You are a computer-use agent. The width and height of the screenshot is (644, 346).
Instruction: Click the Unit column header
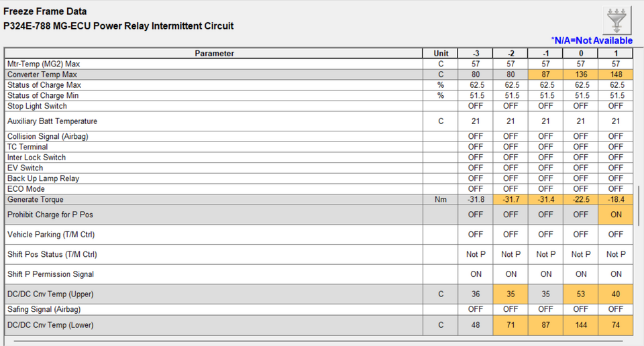(441, 54)
